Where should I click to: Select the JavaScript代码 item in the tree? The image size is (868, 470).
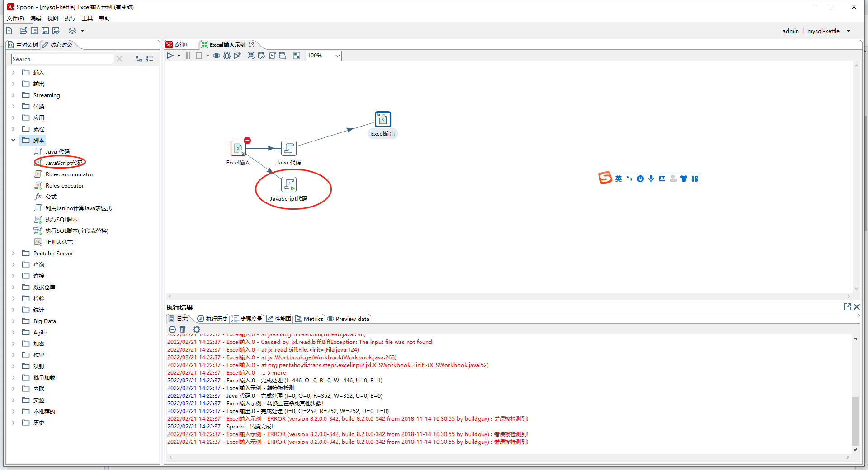tap(64, 163)
